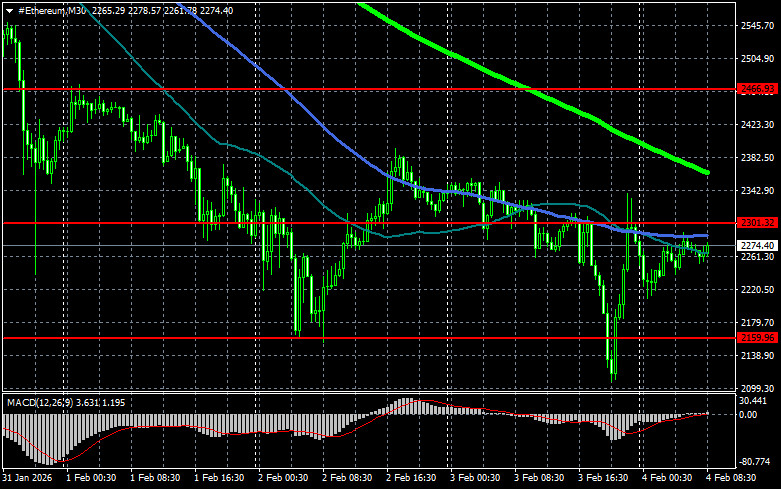
Task: Click the #Ethereum,M30 chart title
Action: click(52, 10)
